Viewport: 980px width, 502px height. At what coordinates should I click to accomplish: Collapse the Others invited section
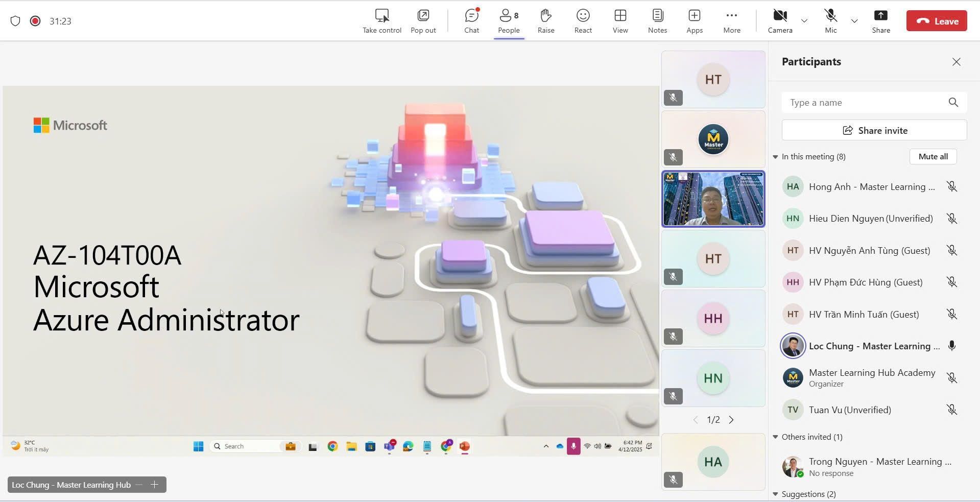(x=775, y=437)
